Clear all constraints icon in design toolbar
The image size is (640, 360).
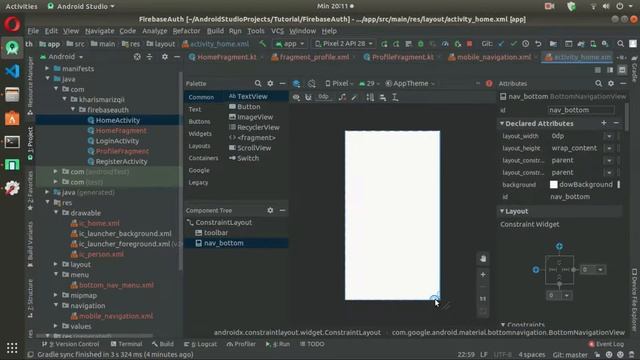[x=342, y=97]
